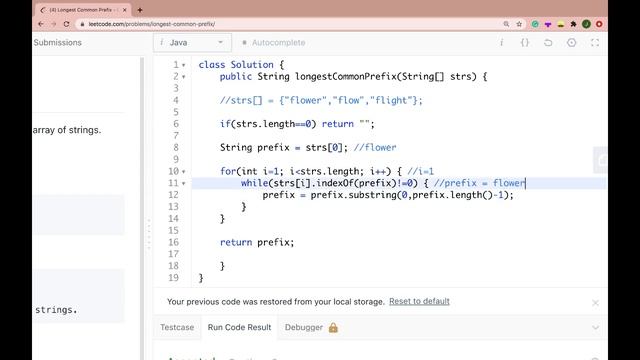Click the browser forward arrow
The height and width of the screenshot is (360, 640).
point(53,24)
